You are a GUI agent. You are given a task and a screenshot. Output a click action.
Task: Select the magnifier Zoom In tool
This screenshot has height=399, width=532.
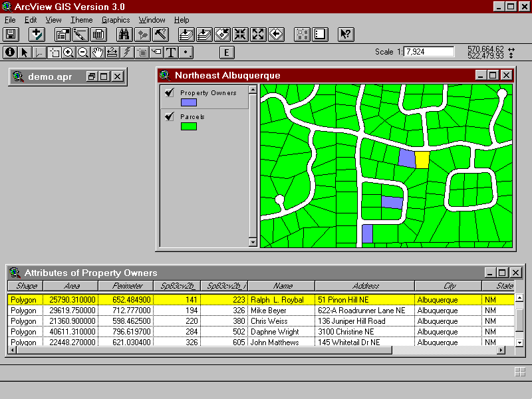(68, 53)
